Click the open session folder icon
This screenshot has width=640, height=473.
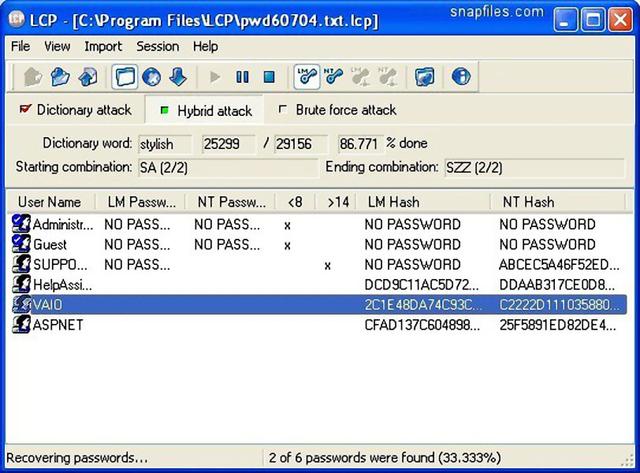click(60, 77)
